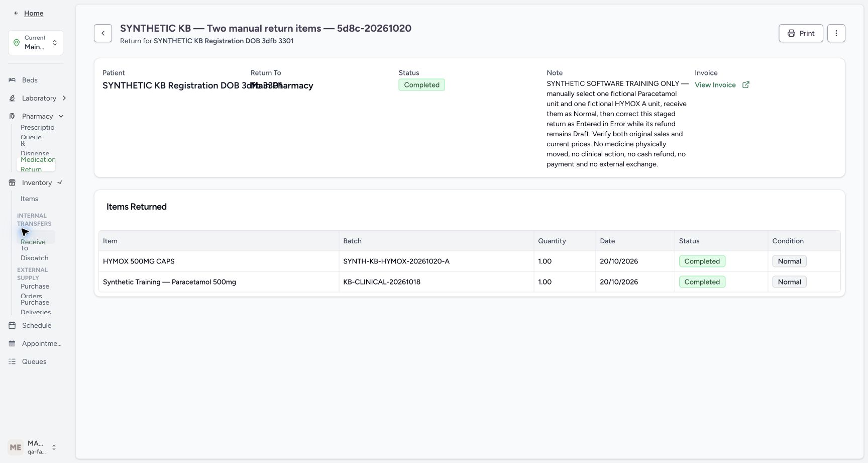Click the Pharmacy icon in the sidebar
The width and height of the screenshot is (868, 463).
12,116
